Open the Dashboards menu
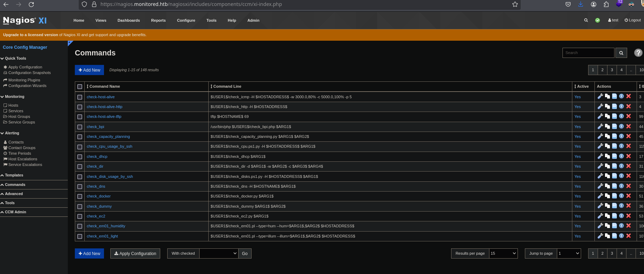Screen dimensions: 644x274 coord(129,20)
